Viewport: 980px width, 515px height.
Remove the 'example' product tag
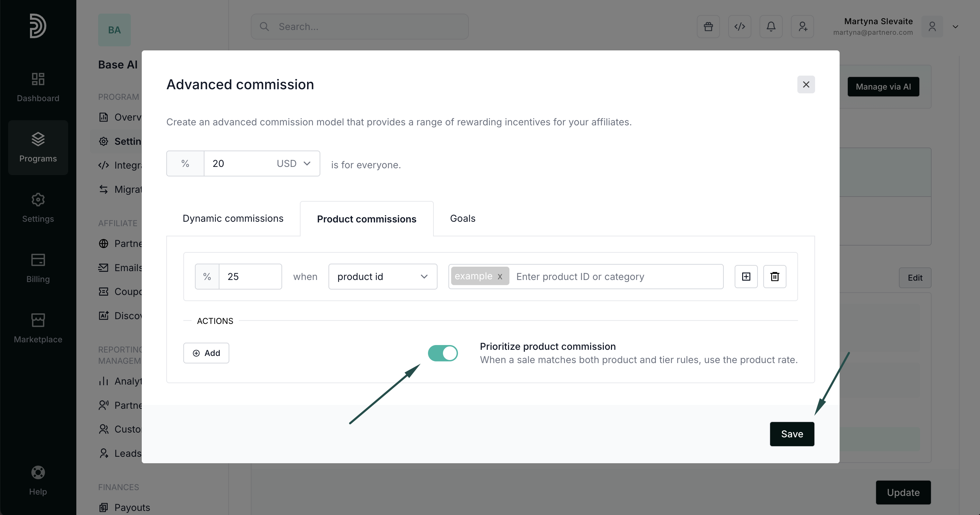(x=500, y=277)
